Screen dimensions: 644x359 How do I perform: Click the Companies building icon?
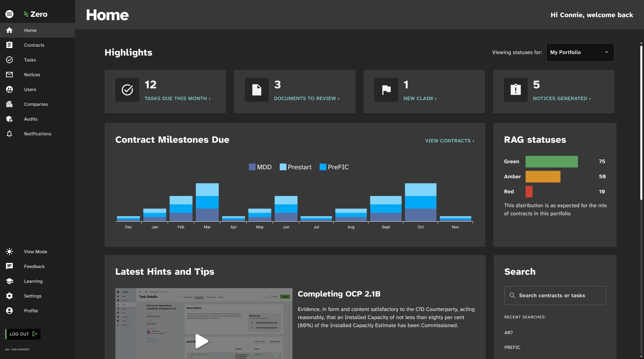[x=9, y=104]
